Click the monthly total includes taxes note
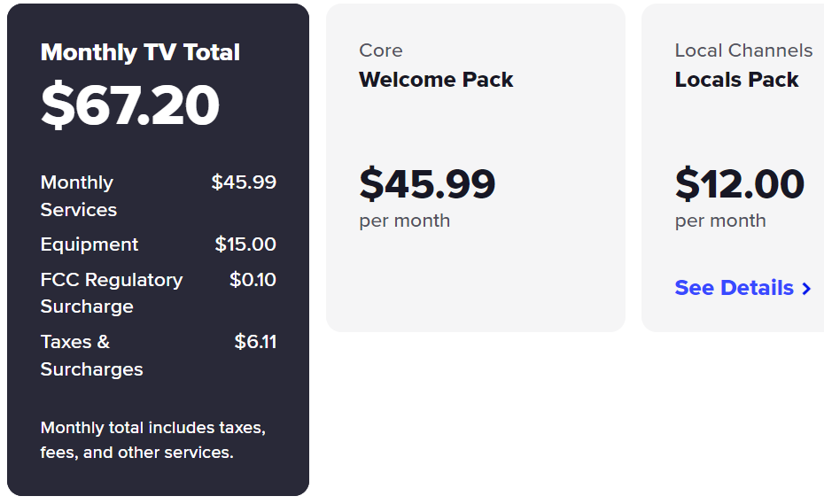824x504 pixels. click(152, 440)
